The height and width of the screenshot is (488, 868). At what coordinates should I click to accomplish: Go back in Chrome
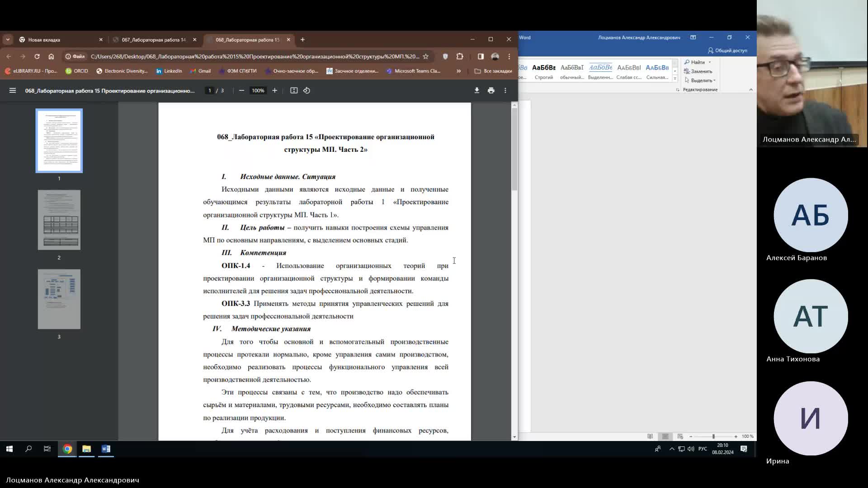[9, 56]
